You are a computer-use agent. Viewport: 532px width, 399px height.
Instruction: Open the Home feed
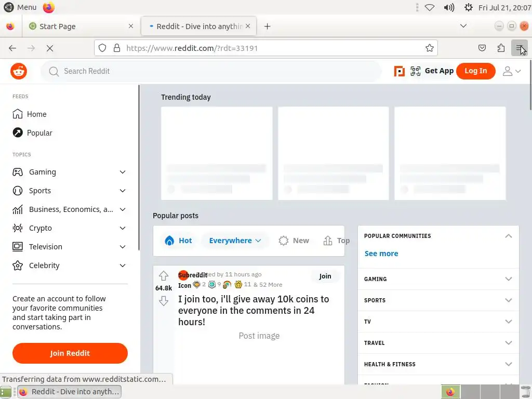[30, 114]
